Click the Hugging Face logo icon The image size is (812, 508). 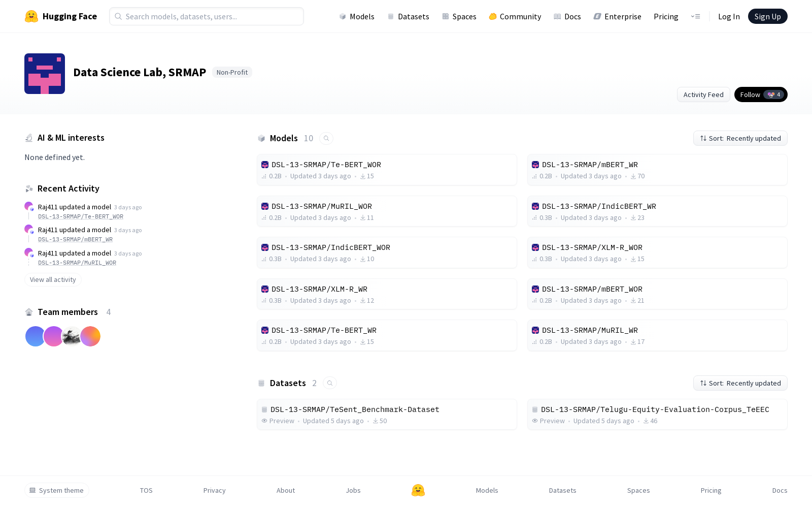tap(31, 16)
